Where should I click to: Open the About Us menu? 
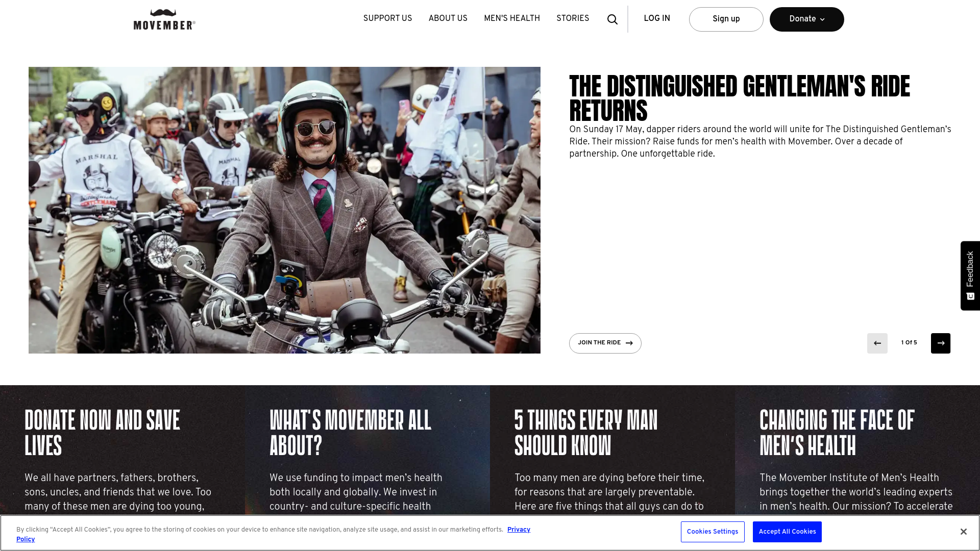448,19
